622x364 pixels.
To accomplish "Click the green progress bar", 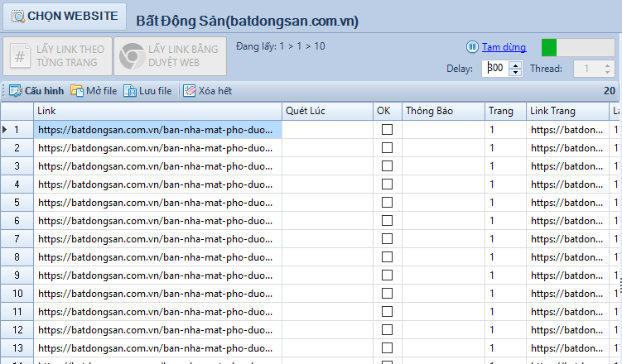I will pyautogui.click(x=578, y=47).
